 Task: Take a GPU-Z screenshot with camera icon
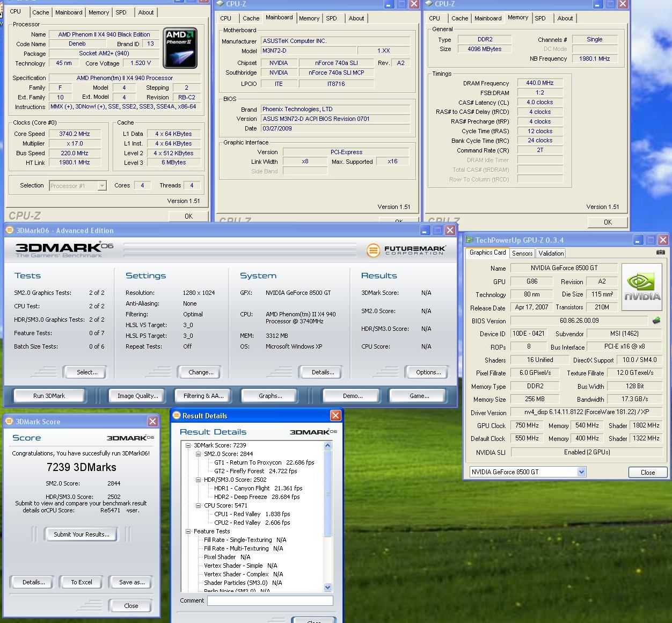(660, 252)
